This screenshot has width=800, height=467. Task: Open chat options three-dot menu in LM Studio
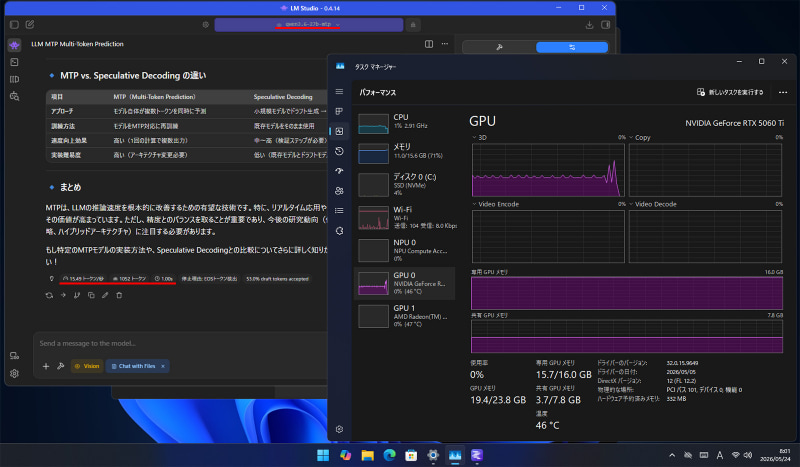[x=445, y=44]
